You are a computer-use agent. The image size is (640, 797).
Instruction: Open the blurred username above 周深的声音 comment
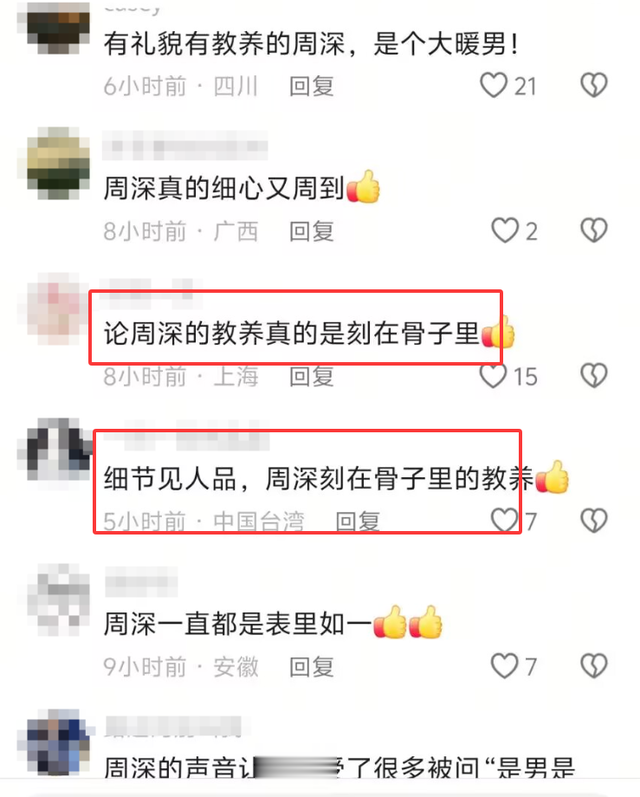click(173, 726)
